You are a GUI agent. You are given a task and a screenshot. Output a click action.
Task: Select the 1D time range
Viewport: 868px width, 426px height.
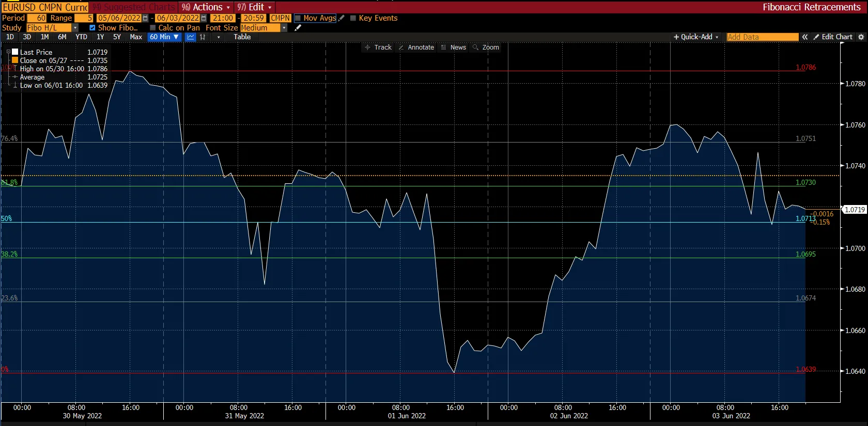click(x=10, y=37)
